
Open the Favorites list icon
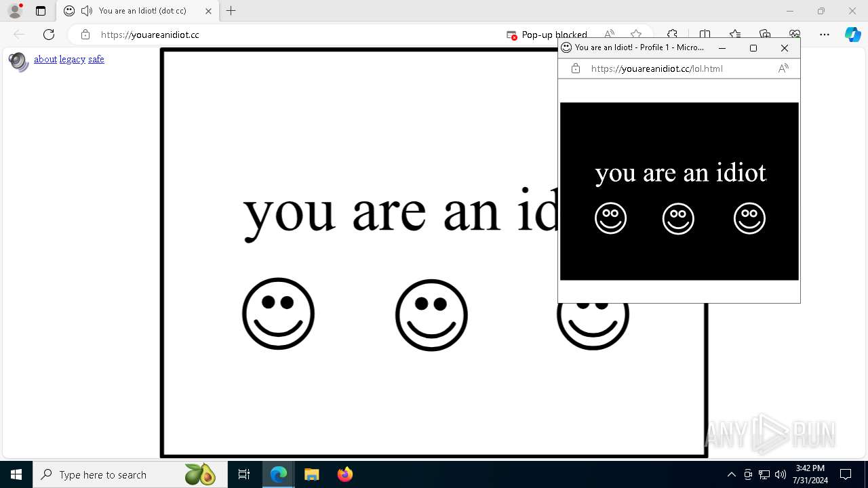735,35
